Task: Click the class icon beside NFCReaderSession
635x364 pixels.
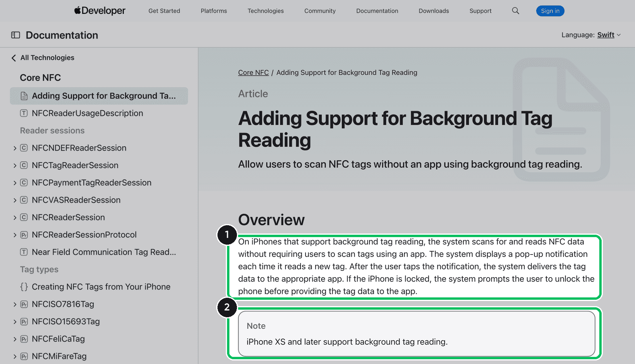Action: tap(24, 218)
